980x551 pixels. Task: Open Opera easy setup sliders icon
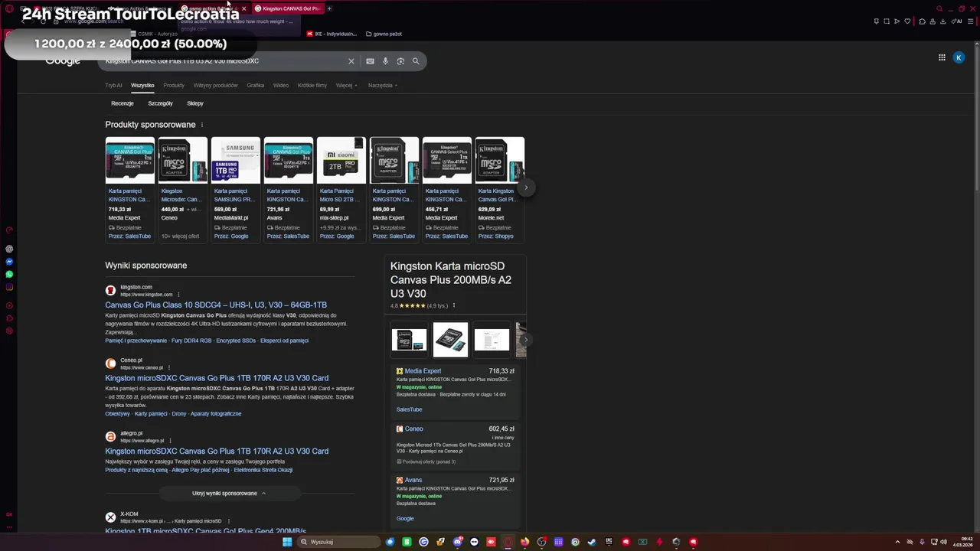[x=970, y=21]
